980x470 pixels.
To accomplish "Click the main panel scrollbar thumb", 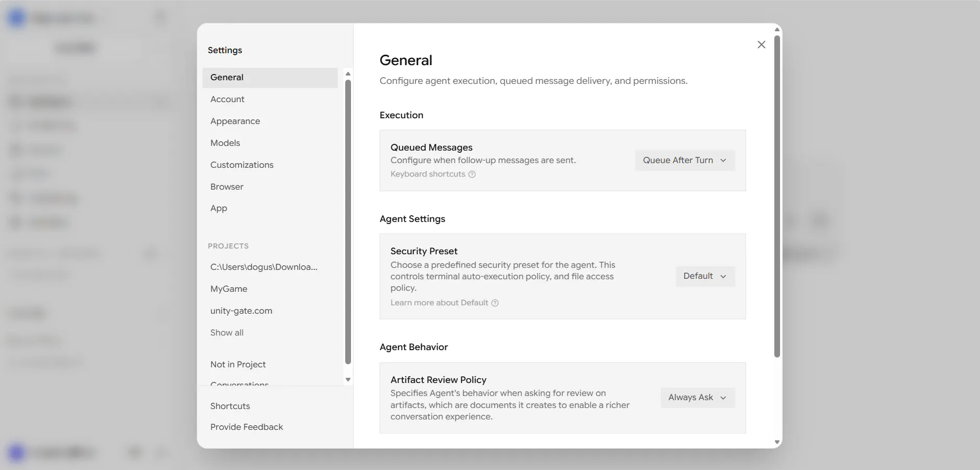I will (777, 196).
